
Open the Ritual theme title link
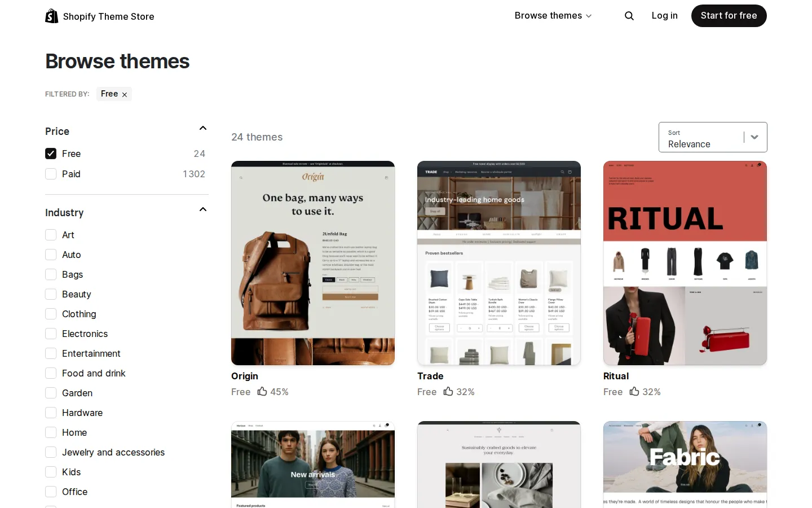tap(616, 376)
